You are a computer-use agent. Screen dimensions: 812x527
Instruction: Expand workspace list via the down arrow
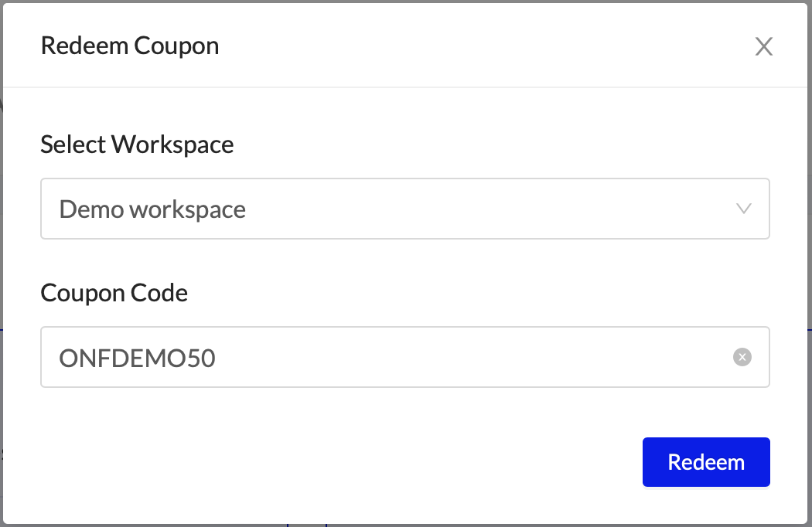pyautogui.click(x=744, y=209)
